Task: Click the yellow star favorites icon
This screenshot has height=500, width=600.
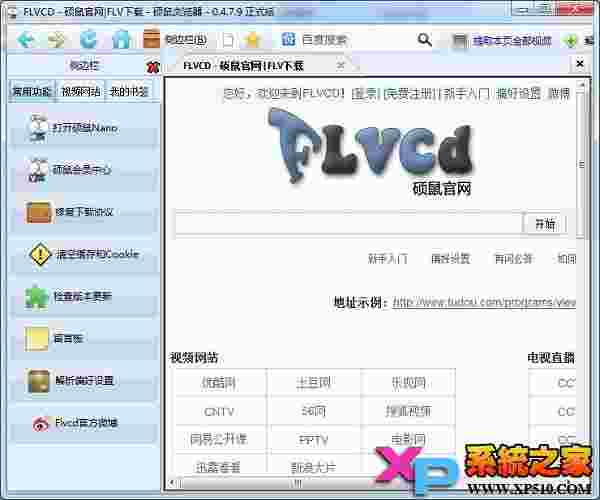Action: point(253,40)
